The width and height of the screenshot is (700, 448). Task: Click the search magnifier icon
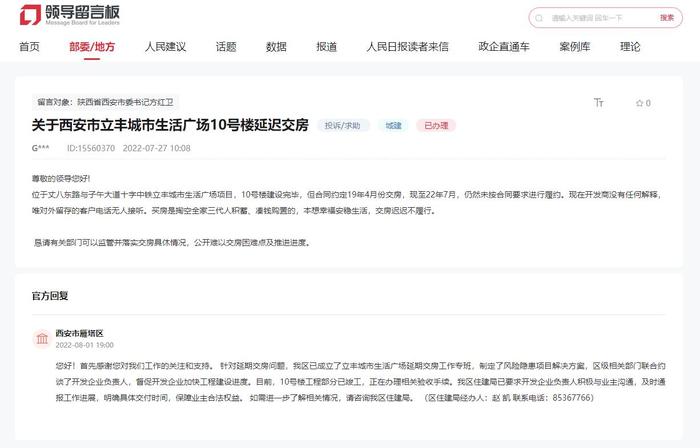539,18
